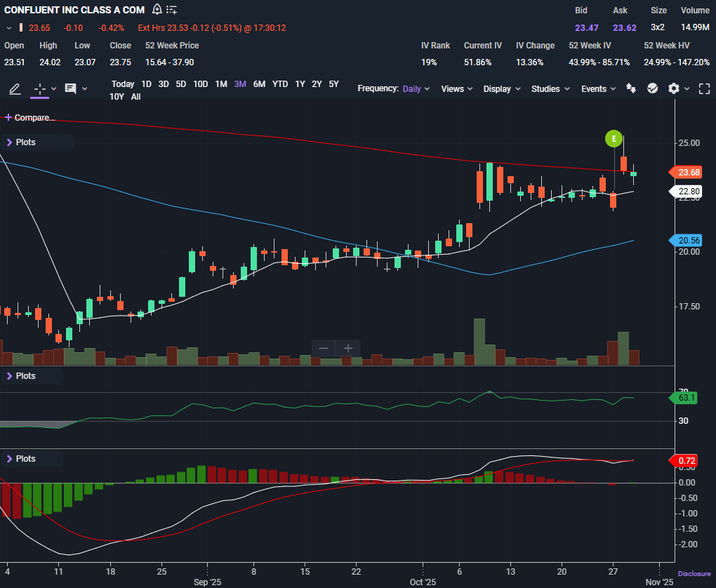Viewport: 716px width, 588px height.
Task: Open the Studies dropdown
Action: coord(550,88)
